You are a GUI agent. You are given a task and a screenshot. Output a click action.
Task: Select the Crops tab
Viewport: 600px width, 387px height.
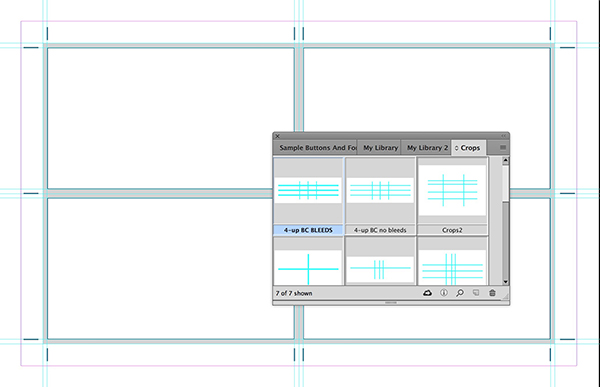[x=468, y=148]
